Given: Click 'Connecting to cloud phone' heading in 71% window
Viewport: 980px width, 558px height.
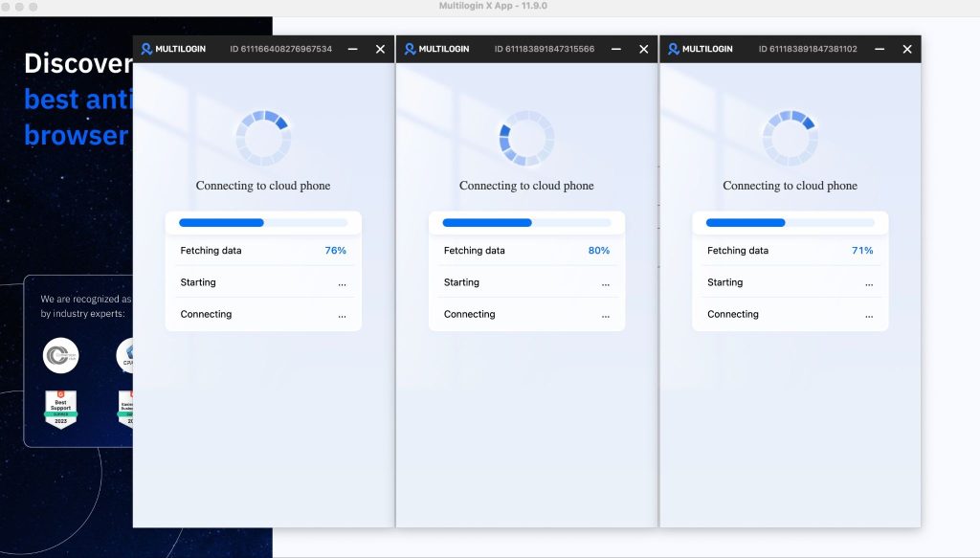Looking at the screenshot, I should [x=790, y=186].
